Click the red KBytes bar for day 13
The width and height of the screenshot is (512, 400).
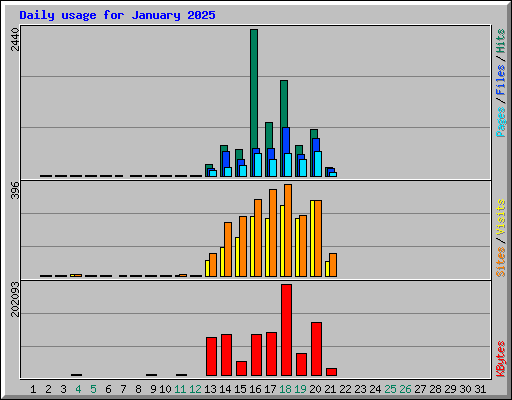pos(211,357)
